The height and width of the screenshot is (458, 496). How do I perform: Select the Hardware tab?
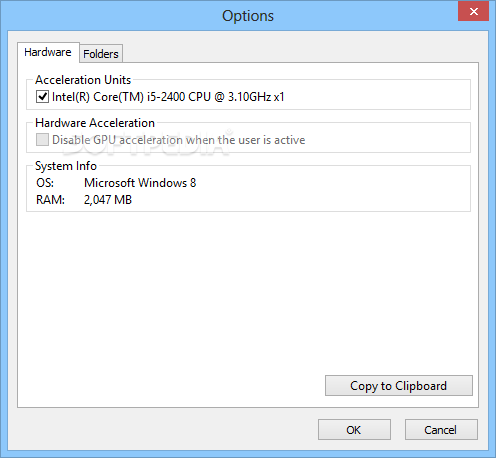coord(48,52)
